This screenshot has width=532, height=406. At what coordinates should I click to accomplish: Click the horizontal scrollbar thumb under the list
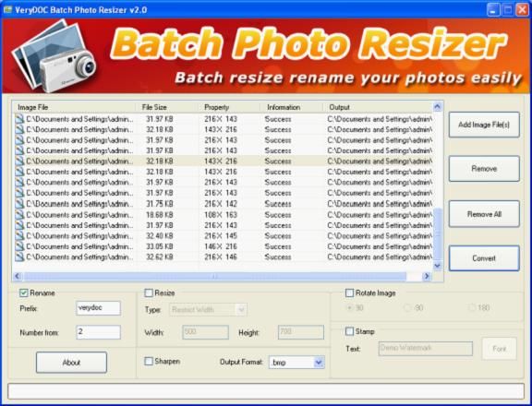point(215,277)
